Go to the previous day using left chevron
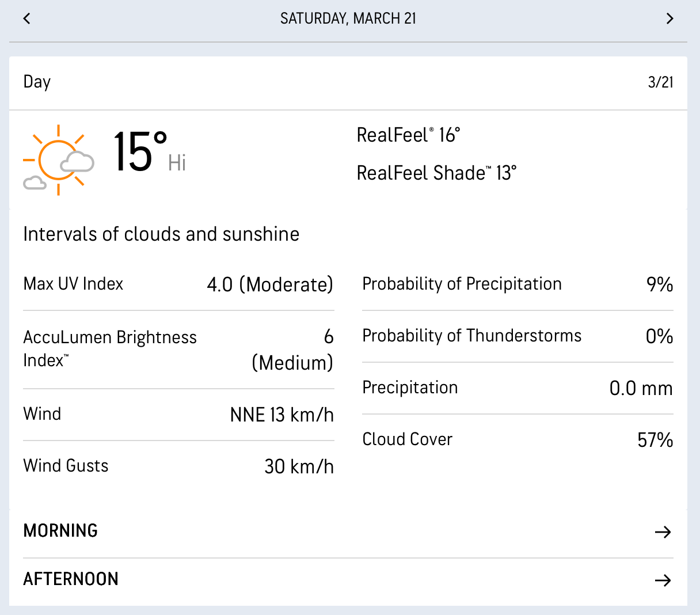The height and width of the screenshot is (615, 700). point(26,18)
